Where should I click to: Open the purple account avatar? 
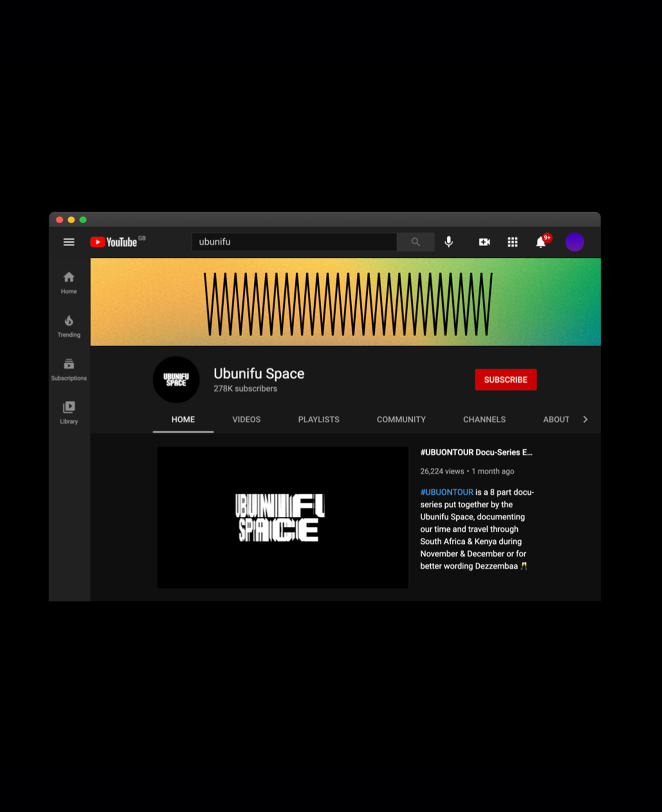point(575,242)
